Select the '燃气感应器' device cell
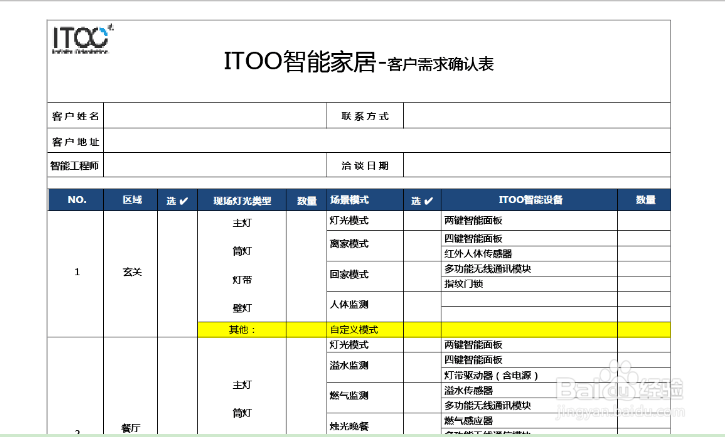This screenshot has width=725, height=437. (x=529, y=420)
